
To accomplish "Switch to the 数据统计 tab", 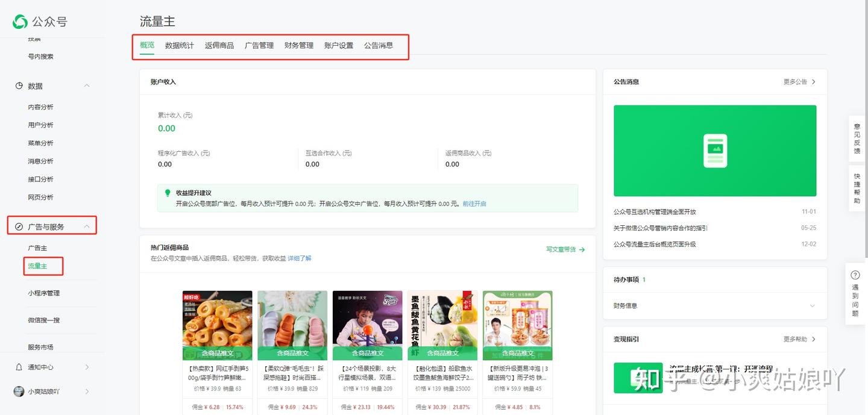I will click(x=180, y=45).
